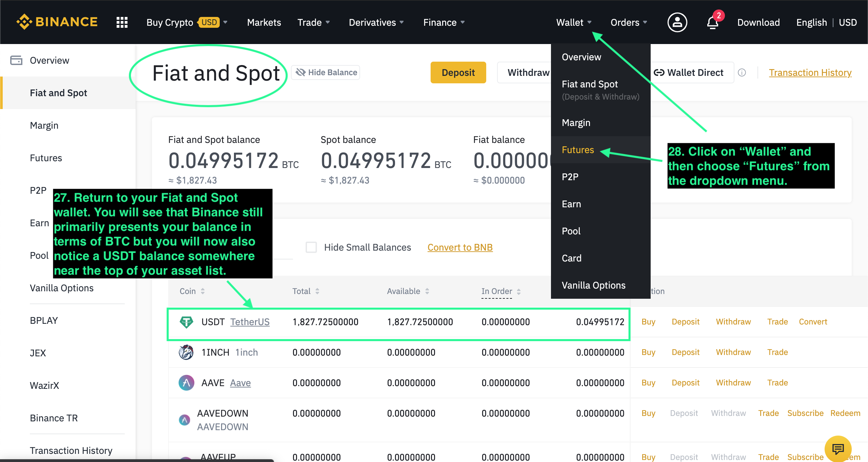
Task: Select Futures in the left sidebar
Action: [x=68, y=158]
